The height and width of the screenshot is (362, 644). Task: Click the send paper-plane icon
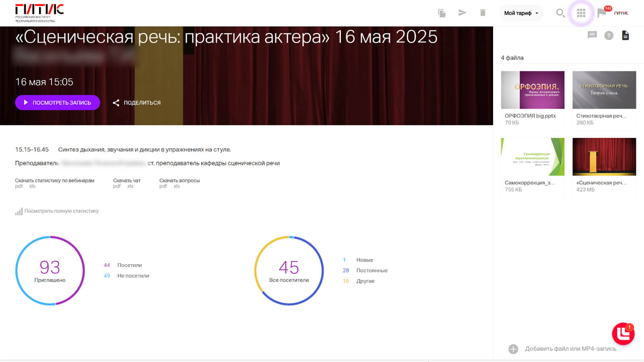pyautogui.click(x=462, y=13)
